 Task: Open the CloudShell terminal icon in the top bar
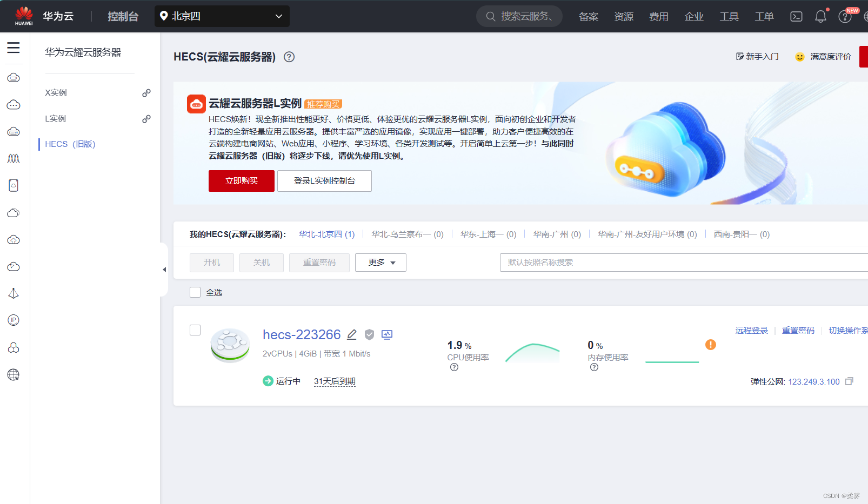[x=796, y=17]
